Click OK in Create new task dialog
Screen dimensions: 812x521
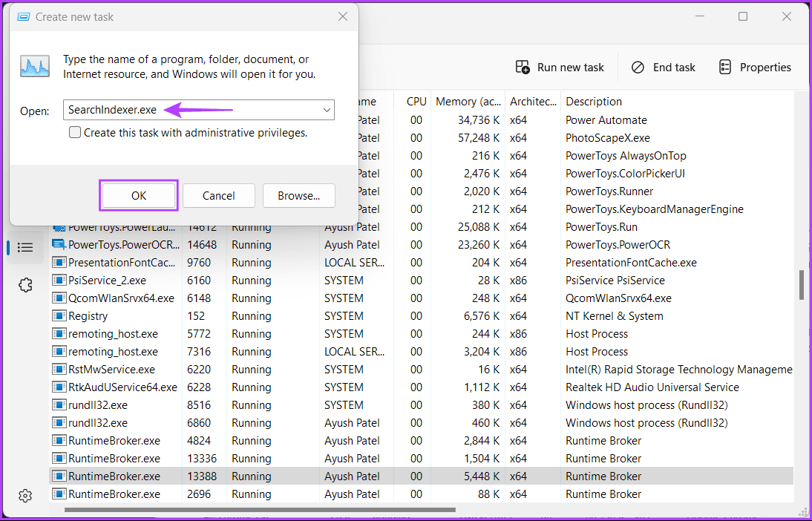138,196
